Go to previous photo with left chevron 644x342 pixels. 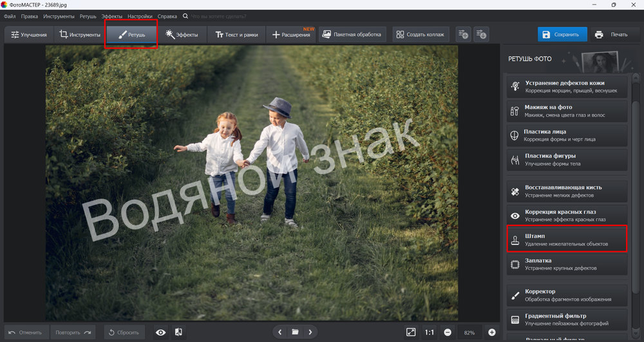point(279,332)
